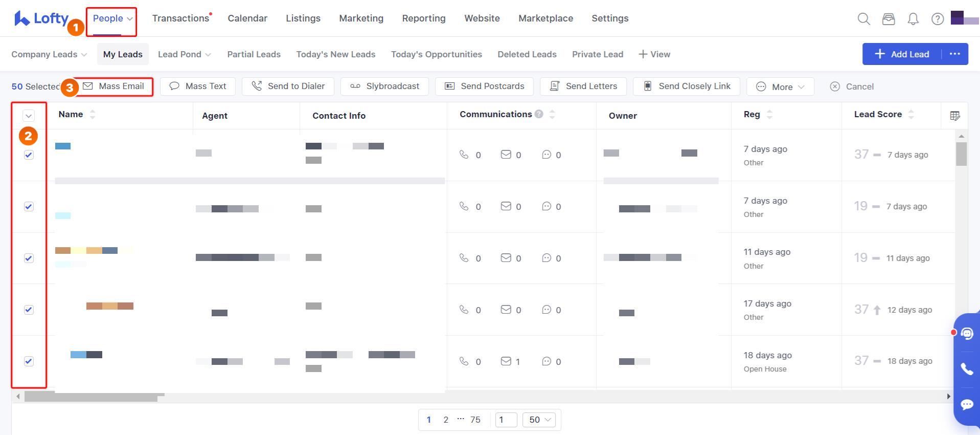Screen dimensions: 980x435
Task: Switch to Today's Opportunities tab
Action: 436,54
